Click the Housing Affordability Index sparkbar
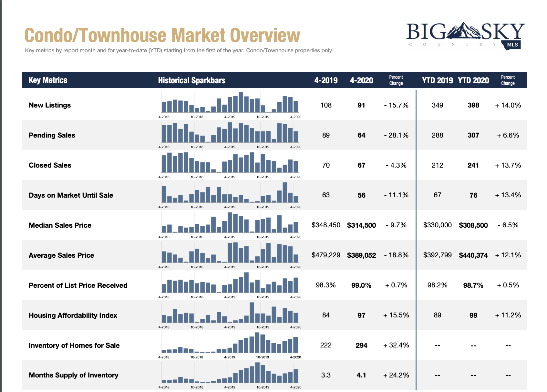547x392 pixels. [230, 313]
